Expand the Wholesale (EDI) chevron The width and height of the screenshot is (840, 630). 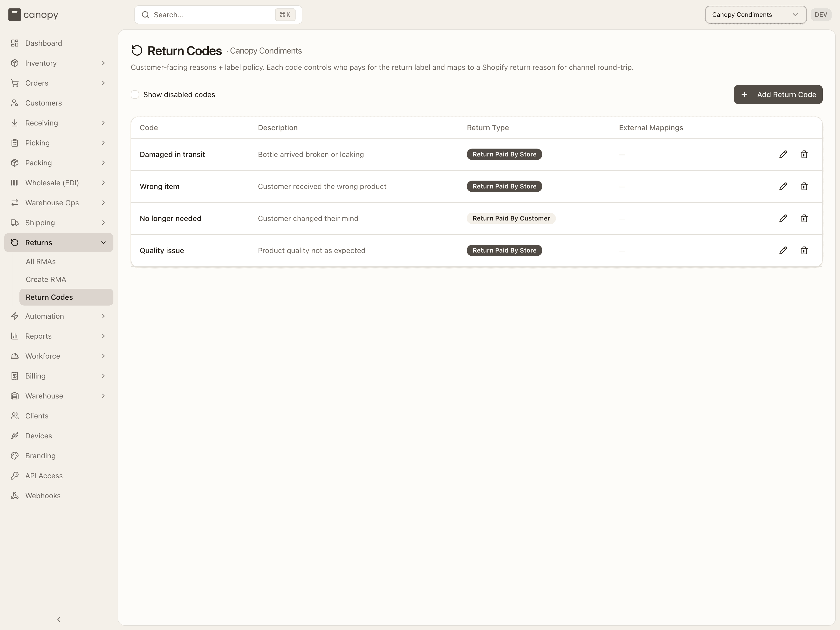103,183
